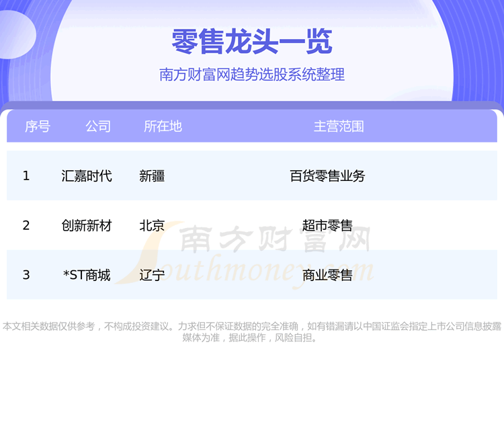Open the company 创新新材
Screen dimensions: 504x441
pos(87,226)
